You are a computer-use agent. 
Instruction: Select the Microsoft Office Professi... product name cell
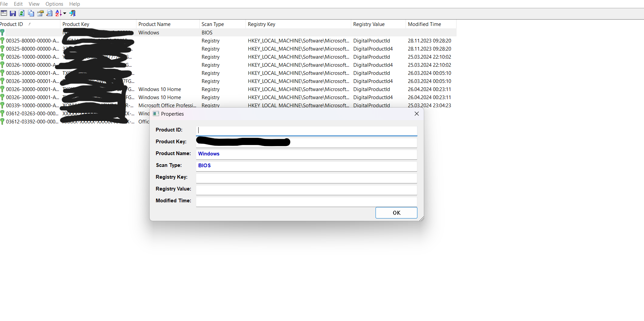click(167, 106)
